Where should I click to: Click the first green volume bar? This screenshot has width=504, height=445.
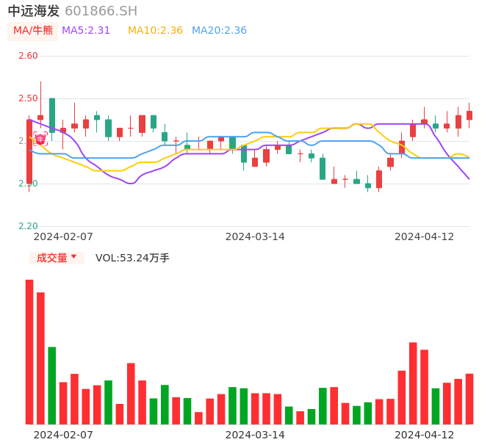coord(52,385)
